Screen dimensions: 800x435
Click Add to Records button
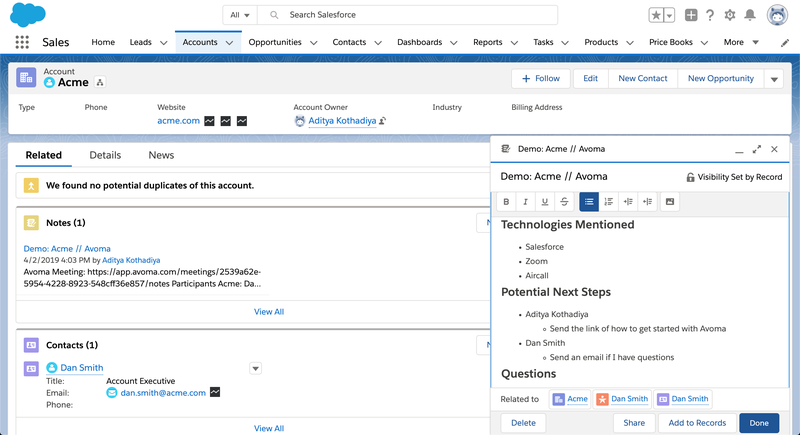(x=697, y=423)
